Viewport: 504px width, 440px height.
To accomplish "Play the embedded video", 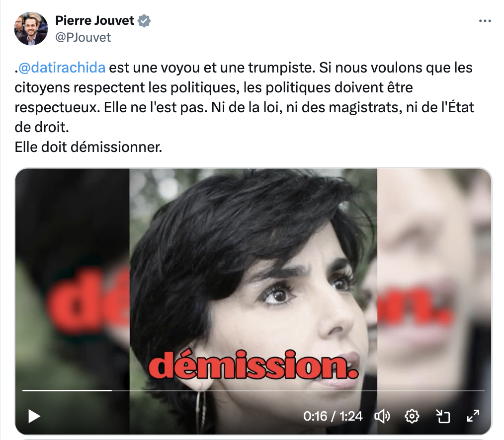I will point(34,416).
